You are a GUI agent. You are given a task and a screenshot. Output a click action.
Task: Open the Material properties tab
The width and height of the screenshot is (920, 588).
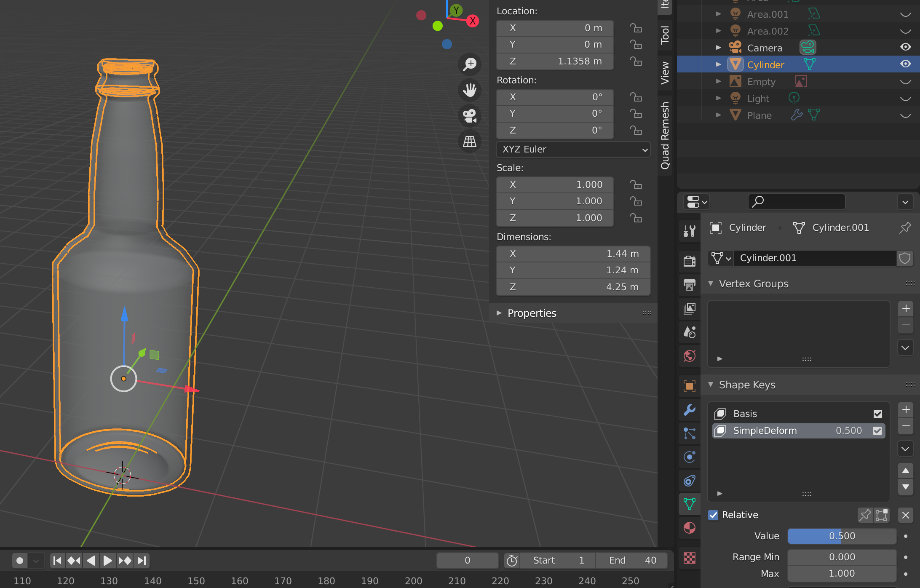coord(690,528)
